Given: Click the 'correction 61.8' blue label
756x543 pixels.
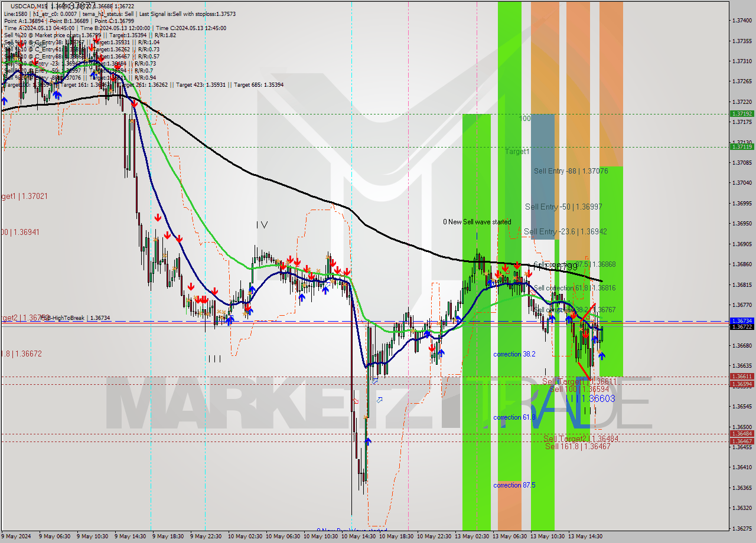Looking at the screenshot, I should coord(514,417).
